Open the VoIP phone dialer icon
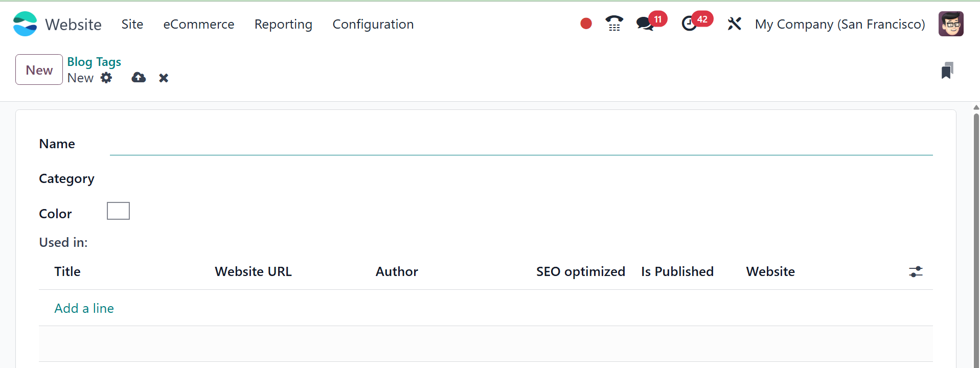980x368 pixels. [614, 24]
